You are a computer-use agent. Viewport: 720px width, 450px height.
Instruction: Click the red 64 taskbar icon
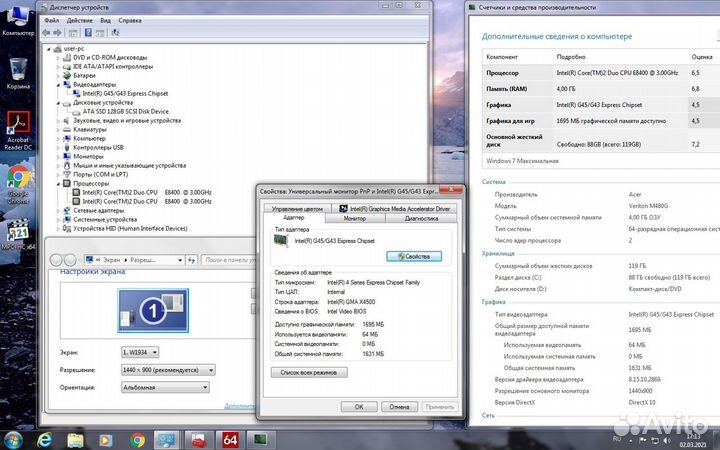[x=230, y=440]
